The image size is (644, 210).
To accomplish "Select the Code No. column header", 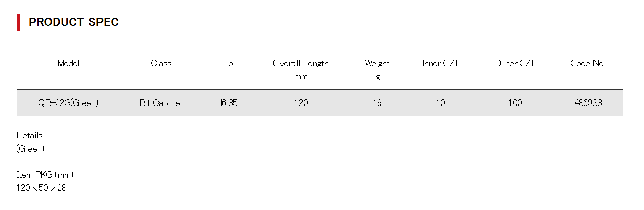I will (x=587, y=64).
